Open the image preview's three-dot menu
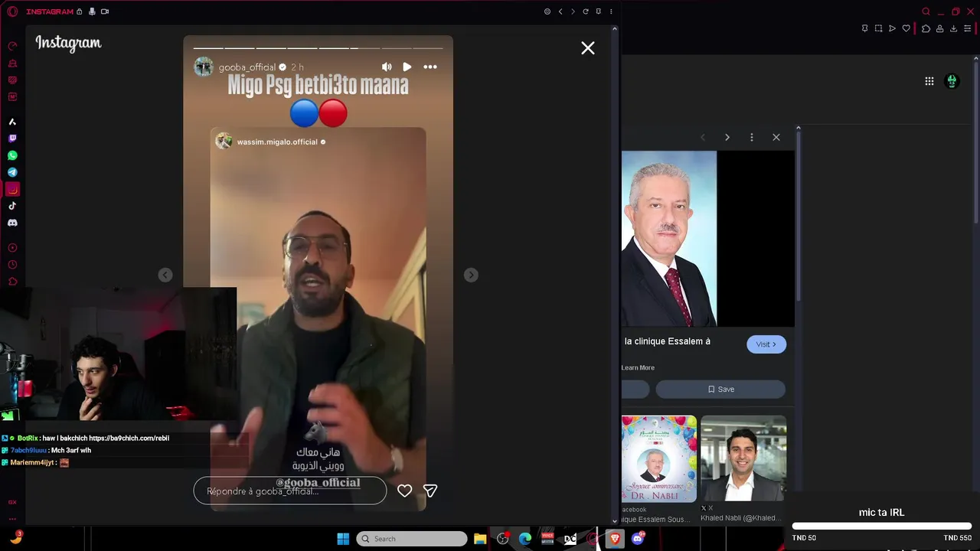Image resolution: width=980 pixels, height=551 pixels. (752, 137)
